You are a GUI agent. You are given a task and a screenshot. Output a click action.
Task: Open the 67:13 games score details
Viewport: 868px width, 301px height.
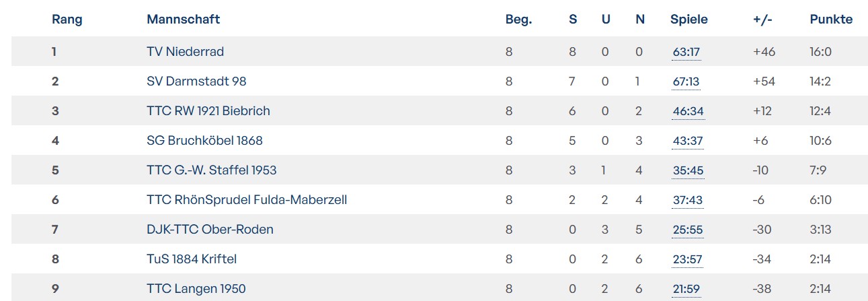(x=686, y=82)
